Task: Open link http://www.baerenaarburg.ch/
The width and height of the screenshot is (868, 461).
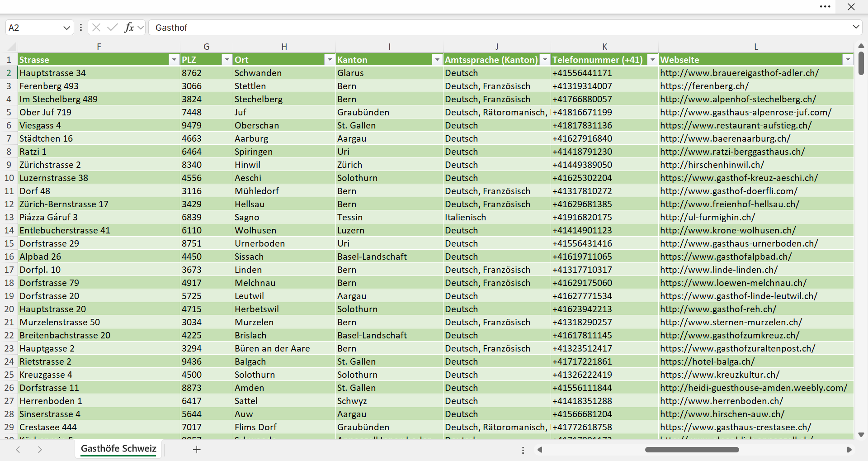Action: 725,138
